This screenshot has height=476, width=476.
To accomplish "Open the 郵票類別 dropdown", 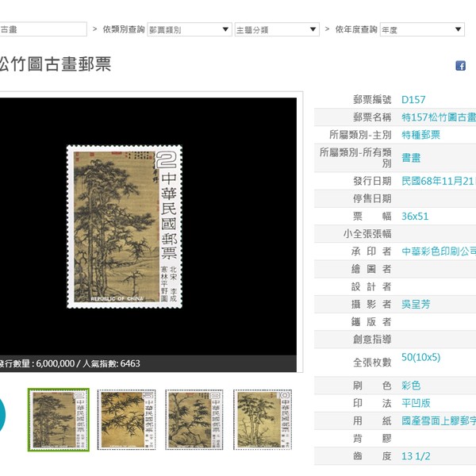I will [190, 29].
